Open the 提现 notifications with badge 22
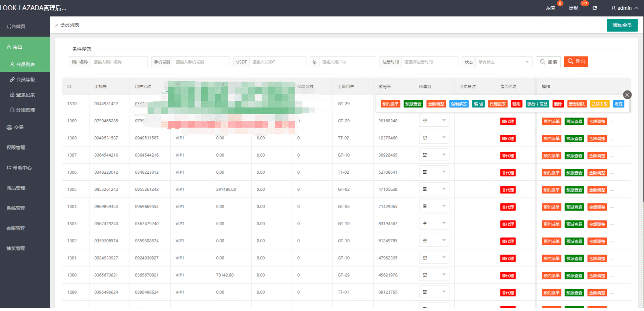This screenshot has width=644, height=311. pyautogui.click(x=574, y=8)
